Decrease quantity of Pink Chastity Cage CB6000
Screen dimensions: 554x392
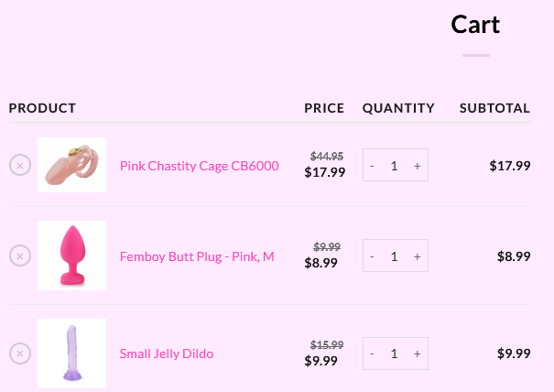(x=372, y=166)
